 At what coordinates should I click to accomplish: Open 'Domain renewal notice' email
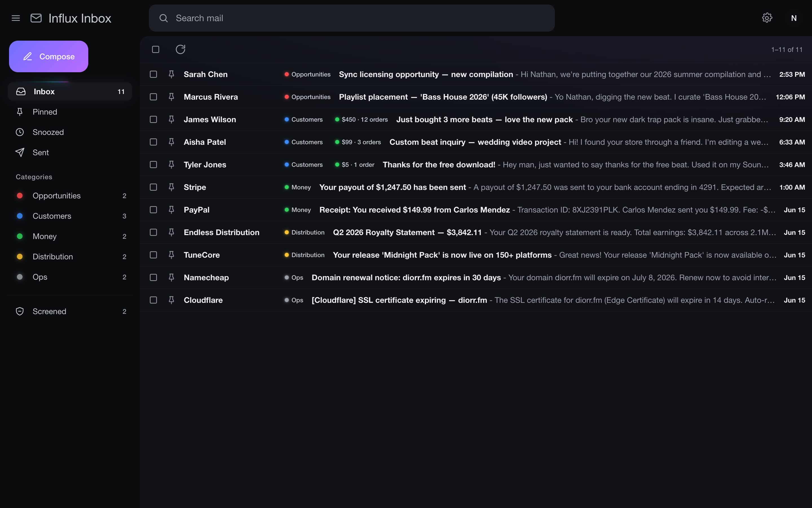[x=406, y=277]
